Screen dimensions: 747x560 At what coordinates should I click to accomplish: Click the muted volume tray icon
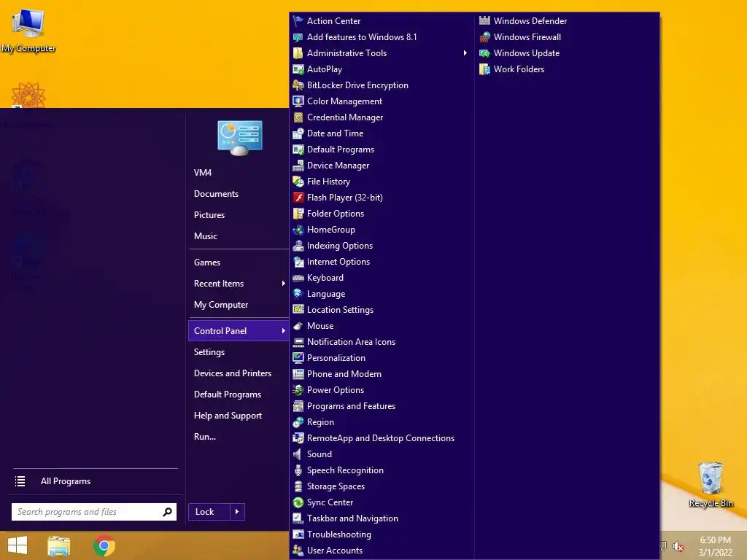[x=678, y=546]
